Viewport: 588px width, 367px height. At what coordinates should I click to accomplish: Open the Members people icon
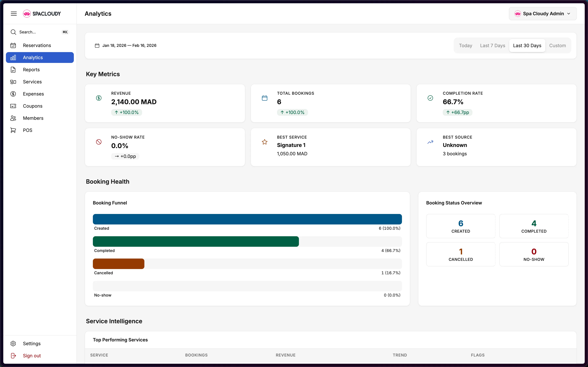tap(13, 118)
